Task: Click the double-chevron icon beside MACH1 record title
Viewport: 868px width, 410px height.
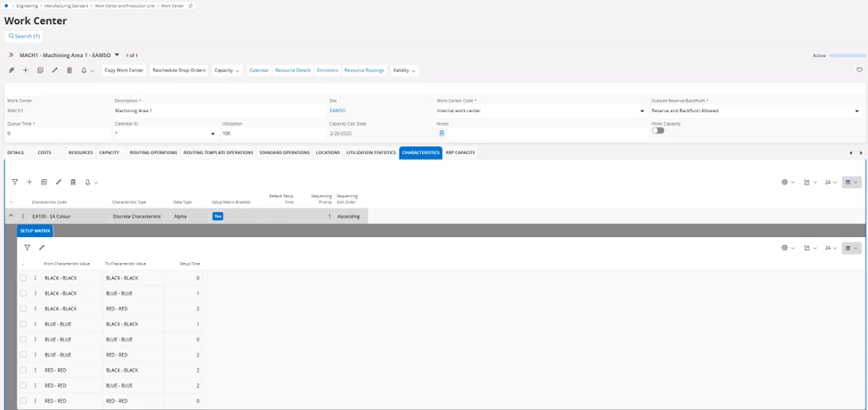Action: click(11, 55)
